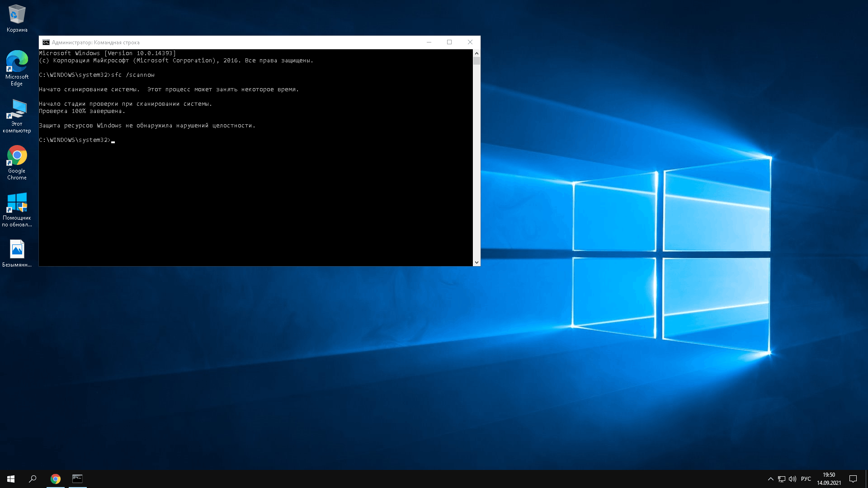Show hidden tray icons chevron
The image size is (868, 488).
(x=770, y=479)
